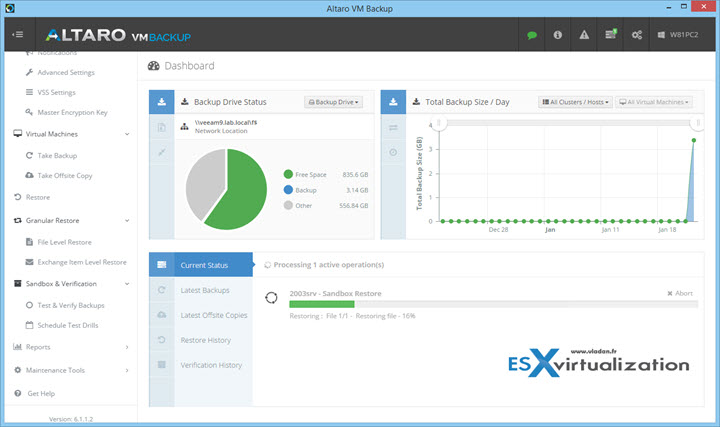Click the Maintenance Tools gear icon
Viewport: 720px width, 427px height.
point(17,370)
